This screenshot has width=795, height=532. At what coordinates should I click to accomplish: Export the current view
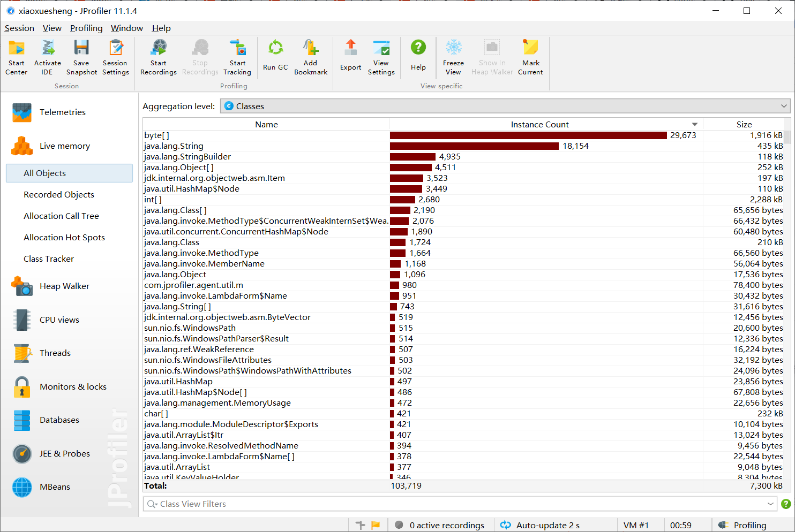click(351, 55)
